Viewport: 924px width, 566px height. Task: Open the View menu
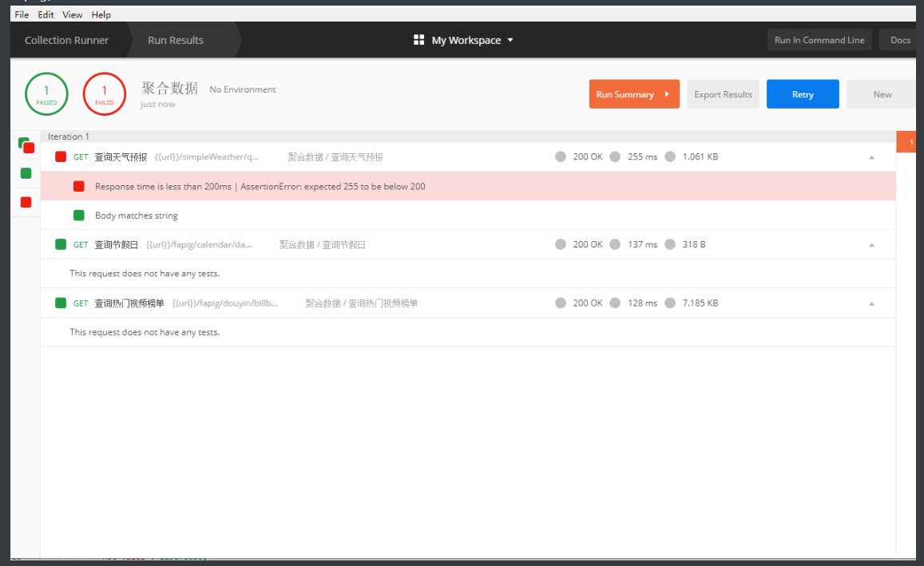click(x=73, y=14)
